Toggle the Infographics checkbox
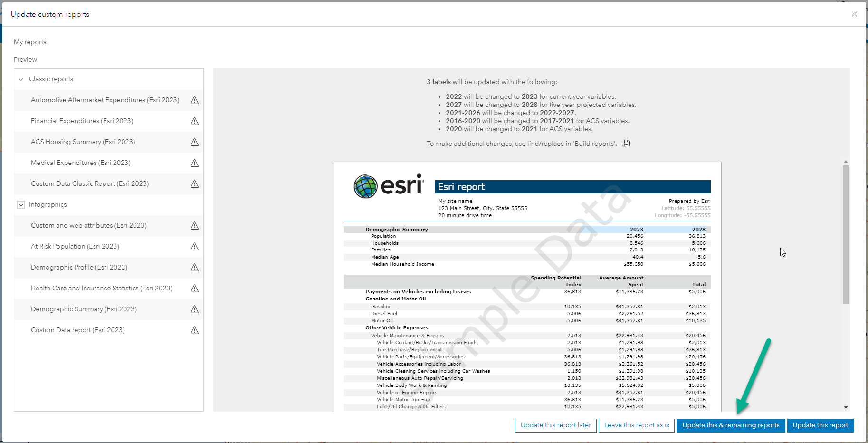868x443 pixels. pos(20,204)
